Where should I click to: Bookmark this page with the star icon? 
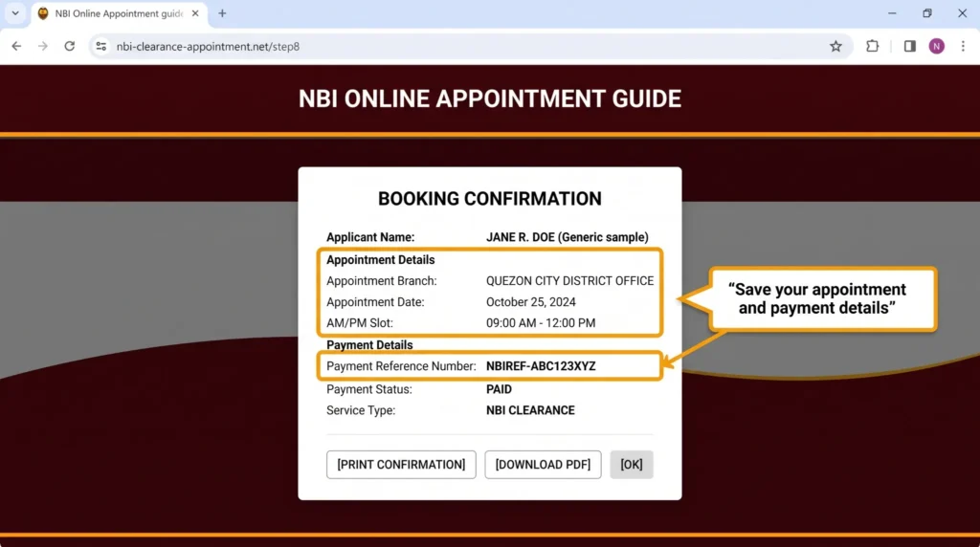tap(835, 46)
